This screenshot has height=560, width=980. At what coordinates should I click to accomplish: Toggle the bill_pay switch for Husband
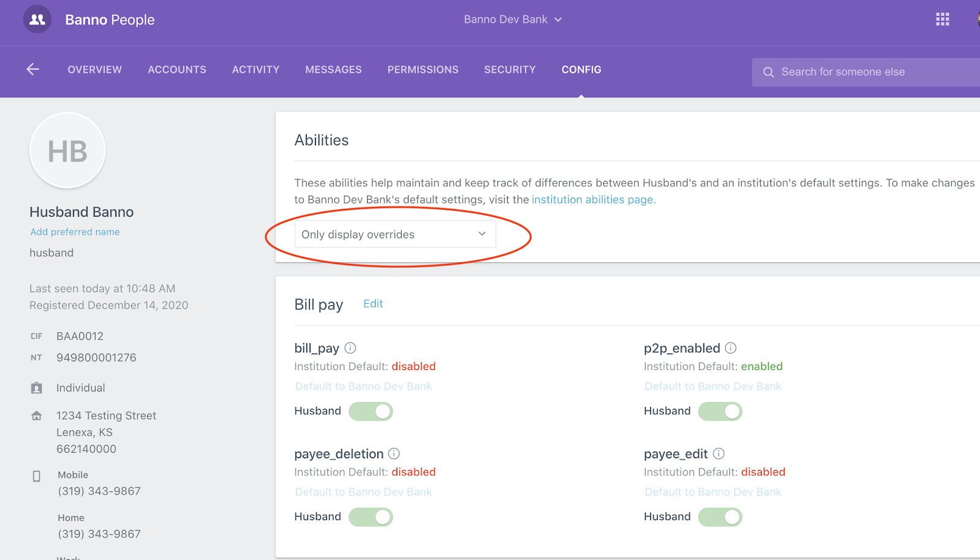(x=371, y=411)
